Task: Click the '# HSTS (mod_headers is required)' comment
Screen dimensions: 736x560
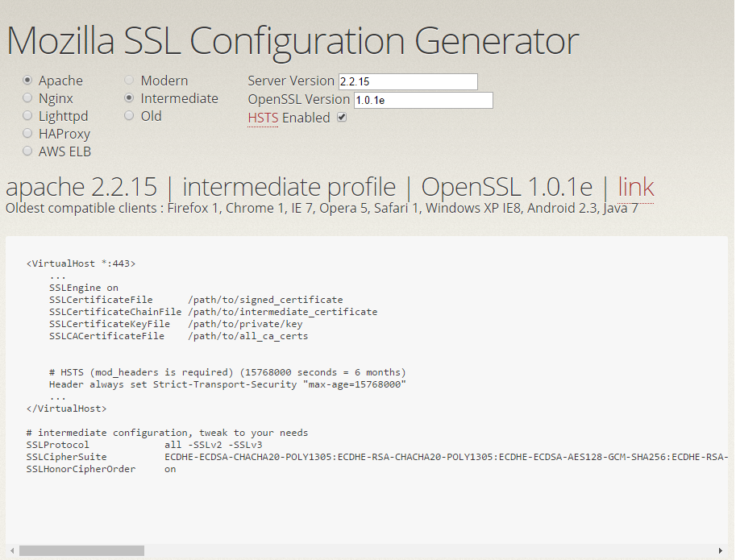Action: pos(227,372)
